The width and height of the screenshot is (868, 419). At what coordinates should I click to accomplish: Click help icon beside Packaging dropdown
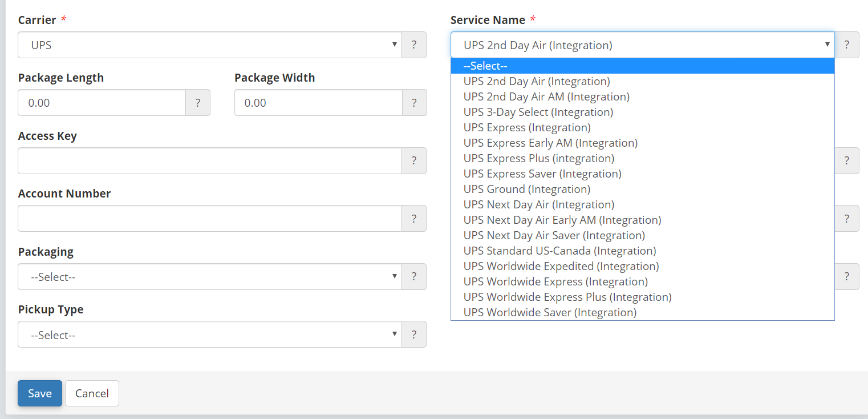(413, 277)
